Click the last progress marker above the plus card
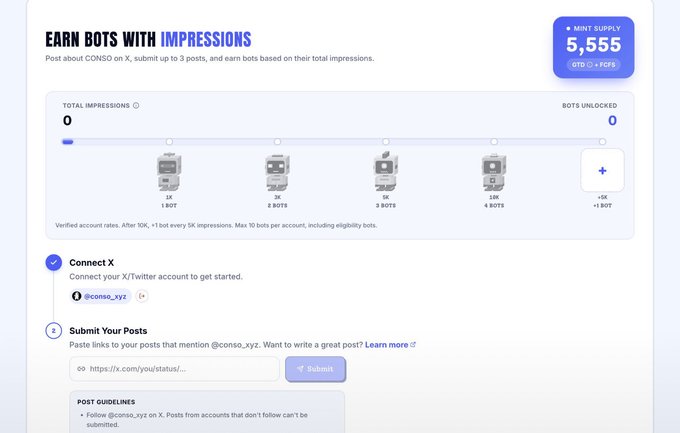 602,141
